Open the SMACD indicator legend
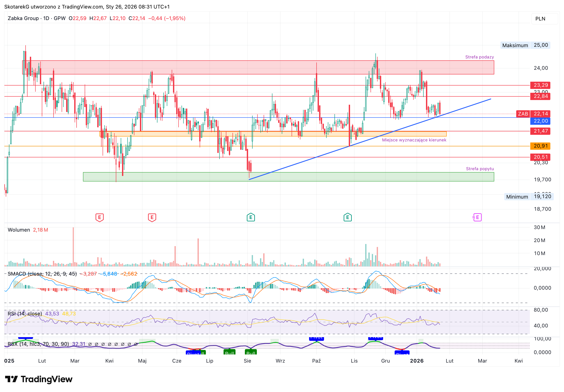This screenshot has width=564, height=392. pyautogui.click(x=42, y=274)
